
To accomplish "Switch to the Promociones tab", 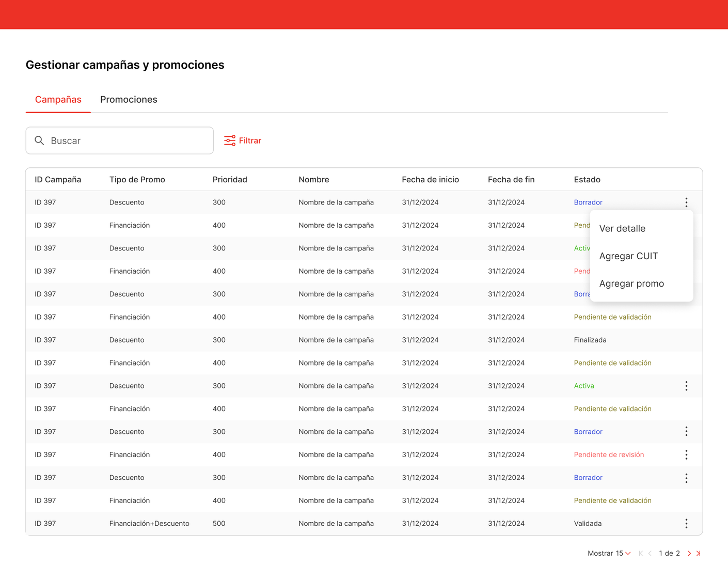I will [129, 100].
